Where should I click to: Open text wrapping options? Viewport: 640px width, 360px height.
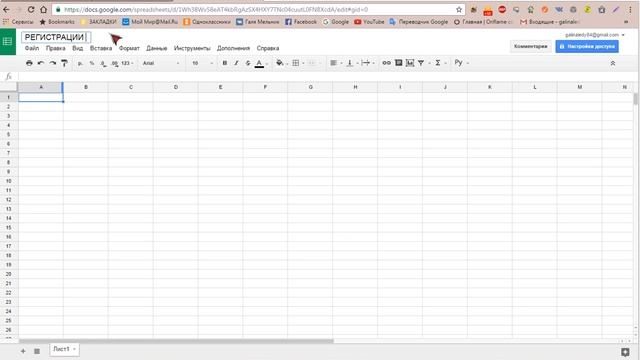366,63
